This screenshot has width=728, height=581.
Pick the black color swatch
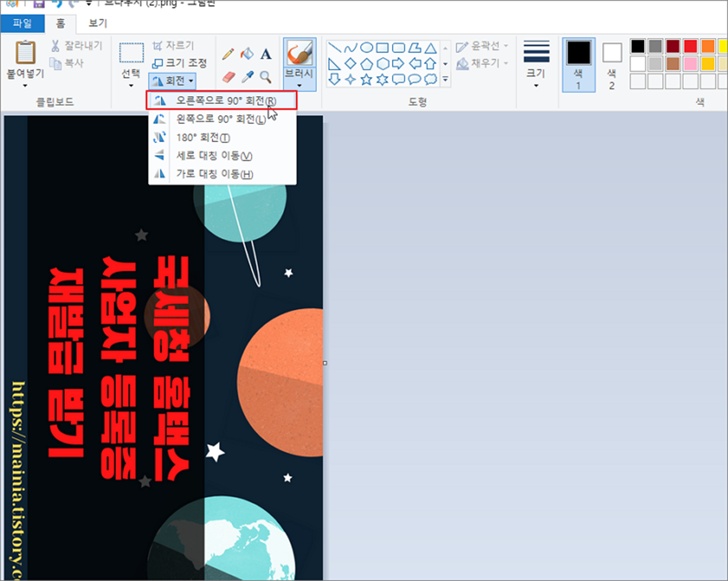[638, 46]
